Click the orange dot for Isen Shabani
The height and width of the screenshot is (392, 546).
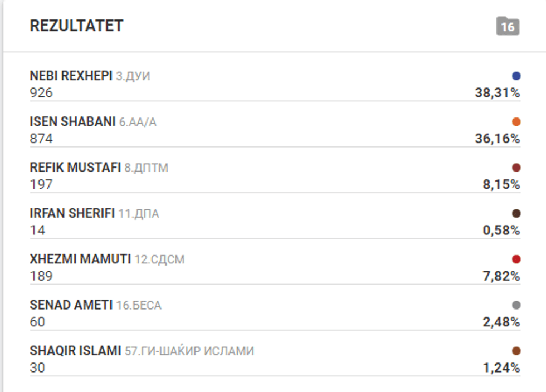tap(516, 122)
